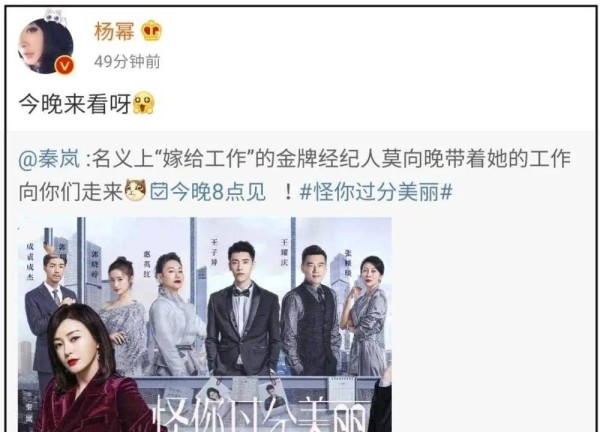Click the 今晚8点见 link text
The height and width of the screenshot is (432, 600).
tap(218, 191)
